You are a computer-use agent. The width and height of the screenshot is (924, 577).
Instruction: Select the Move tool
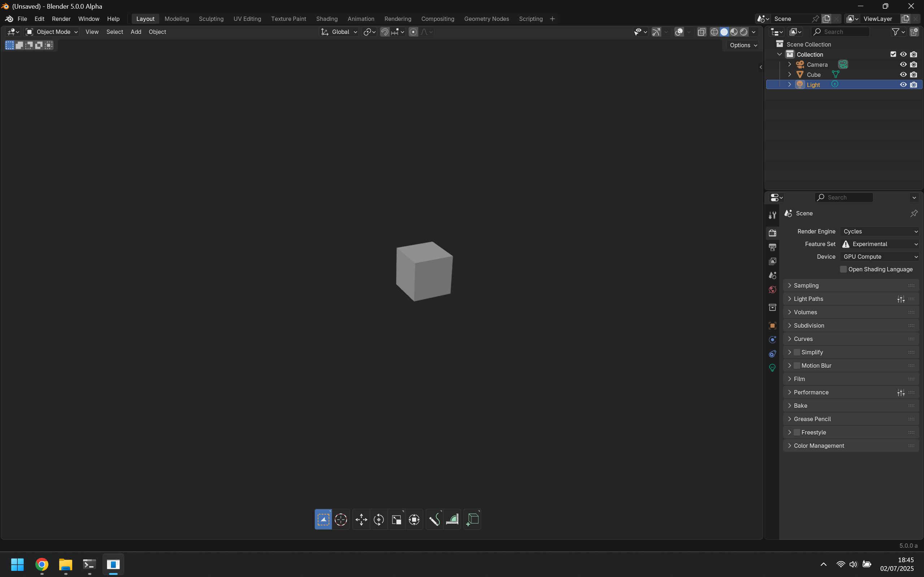(361, 519)
